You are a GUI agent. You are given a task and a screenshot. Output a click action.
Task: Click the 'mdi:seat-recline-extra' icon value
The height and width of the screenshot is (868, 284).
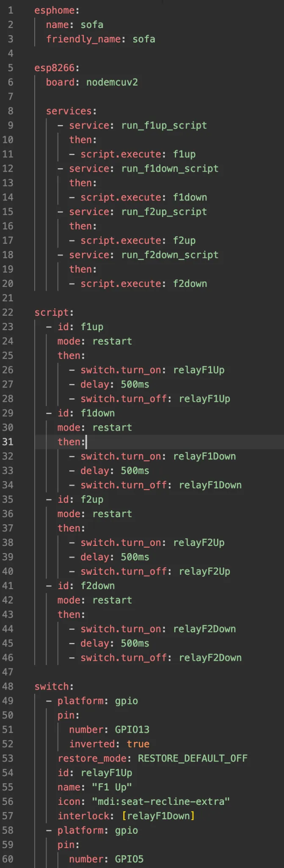pyautogui.click(x=161, y=803)
